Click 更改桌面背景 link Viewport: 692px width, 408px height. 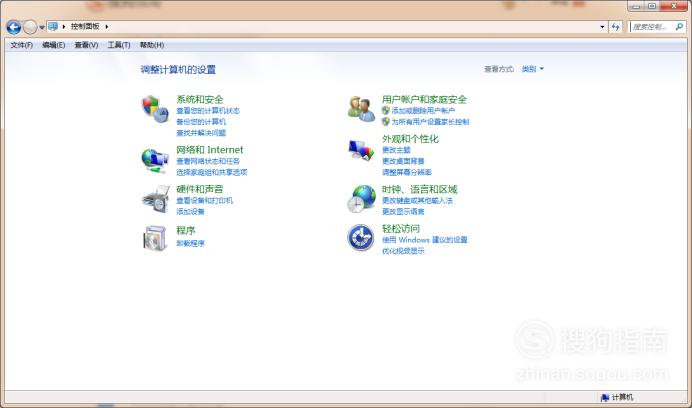click(x=403, y=161)
